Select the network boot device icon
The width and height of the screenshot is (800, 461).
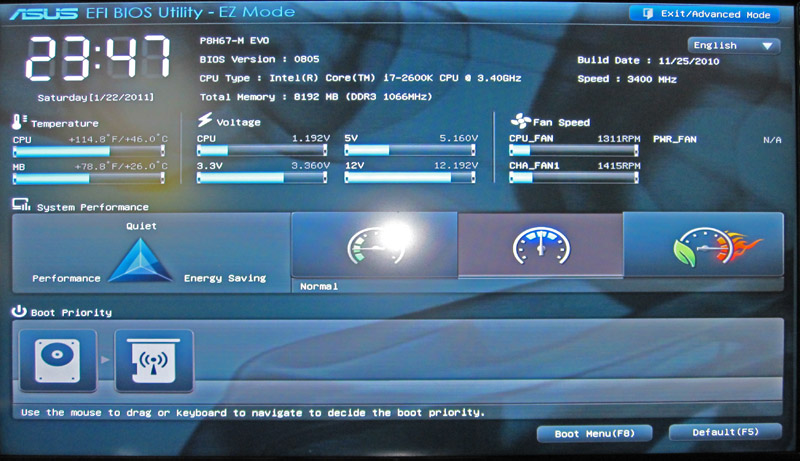(x=154, y=361)
